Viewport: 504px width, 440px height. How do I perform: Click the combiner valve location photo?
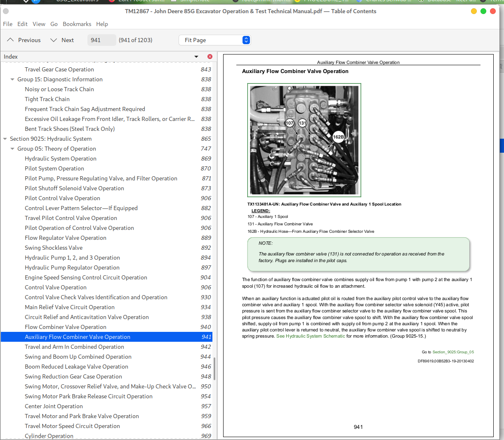click(304, 140)
